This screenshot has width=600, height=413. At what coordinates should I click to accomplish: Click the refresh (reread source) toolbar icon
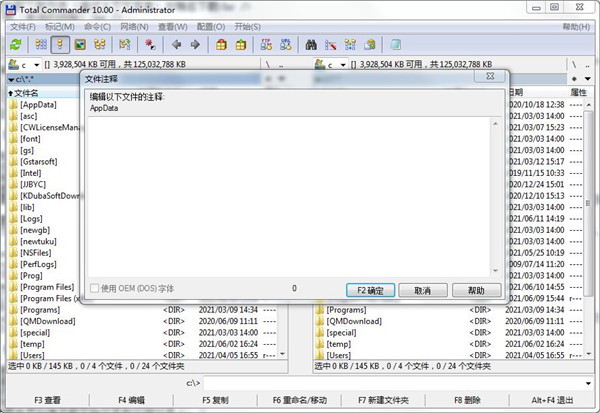point(15,44)
